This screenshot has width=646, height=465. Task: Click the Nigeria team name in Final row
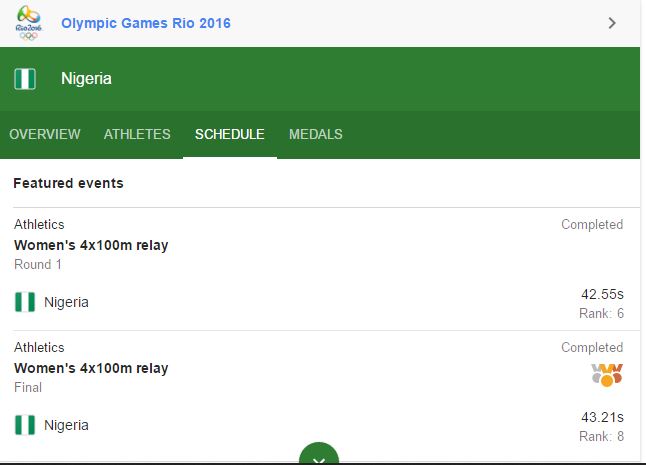pos(66,425)
